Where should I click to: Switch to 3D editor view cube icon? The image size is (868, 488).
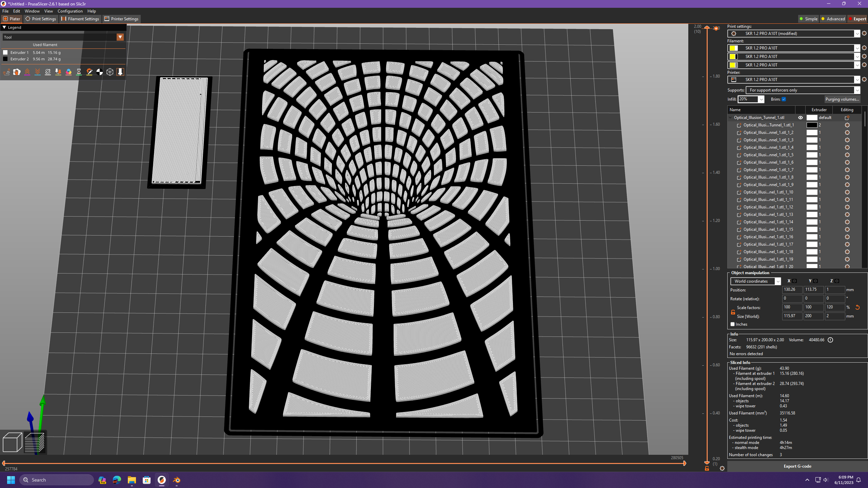12,442
